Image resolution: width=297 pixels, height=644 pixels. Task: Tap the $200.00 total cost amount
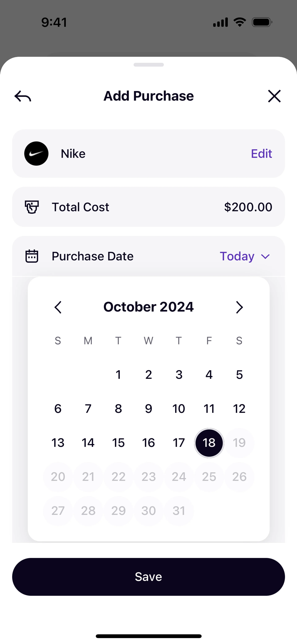click(x=248, y=207)
